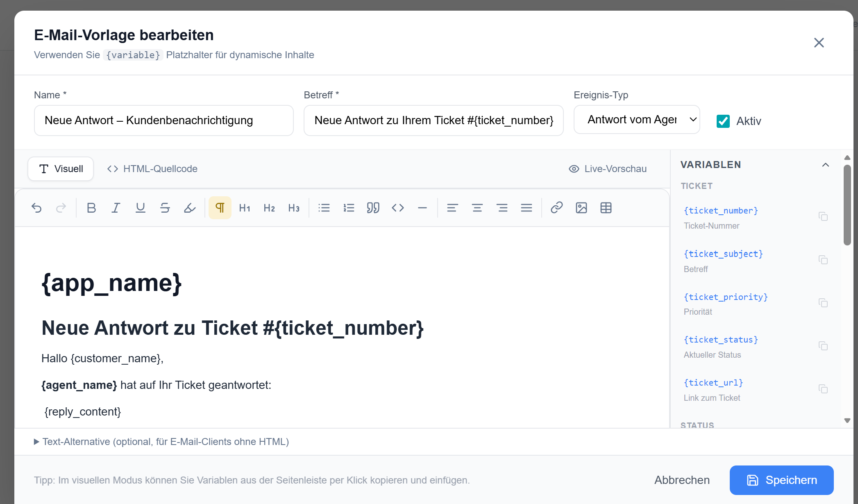Copy the {ticket_number} variable
Screen dimensions: 858x504
[x=824, y=216]
